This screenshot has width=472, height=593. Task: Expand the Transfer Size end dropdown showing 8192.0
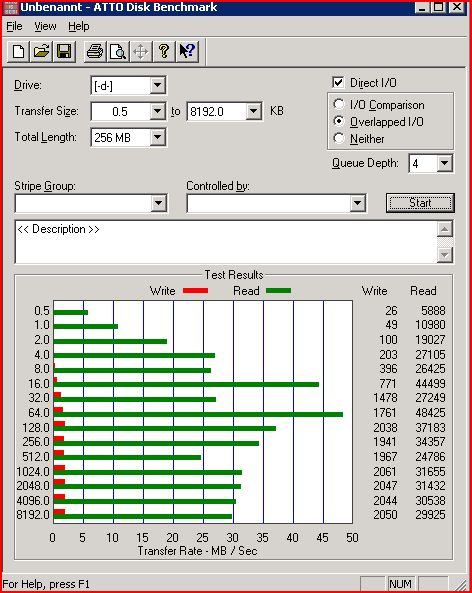[x=253, y=111]
